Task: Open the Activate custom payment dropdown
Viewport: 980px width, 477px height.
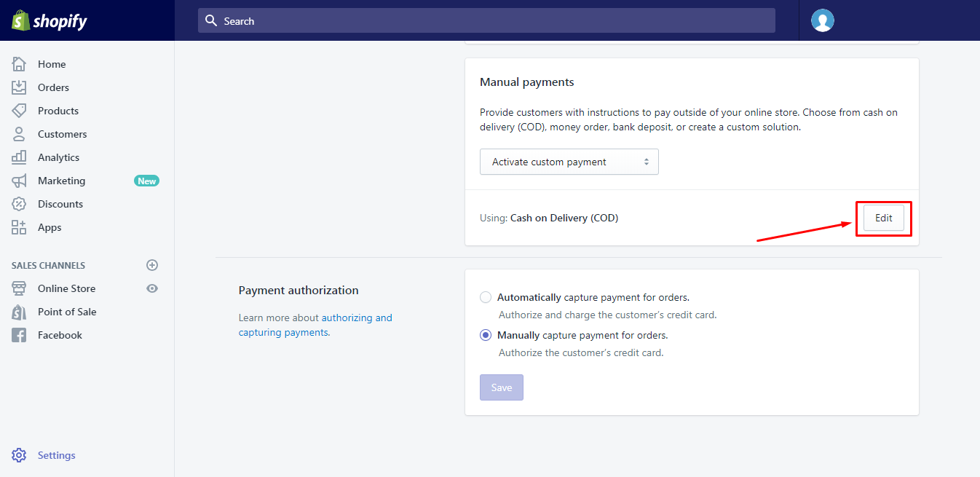Action: [x=569, y=161]
